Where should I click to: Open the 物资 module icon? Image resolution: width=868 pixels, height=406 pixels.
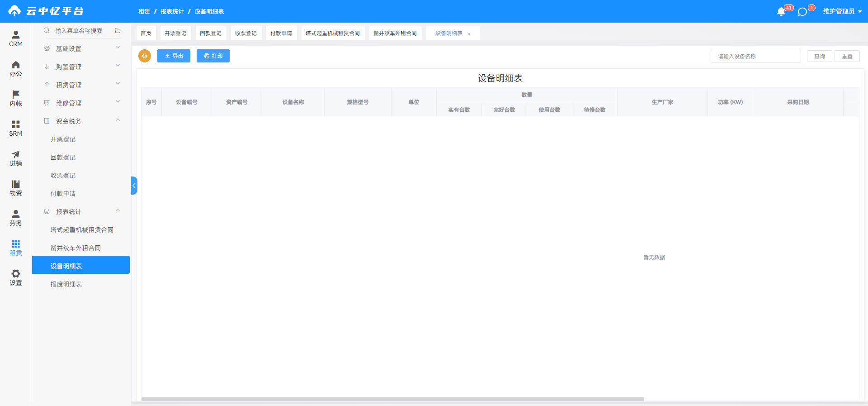[x=16, y=184]
